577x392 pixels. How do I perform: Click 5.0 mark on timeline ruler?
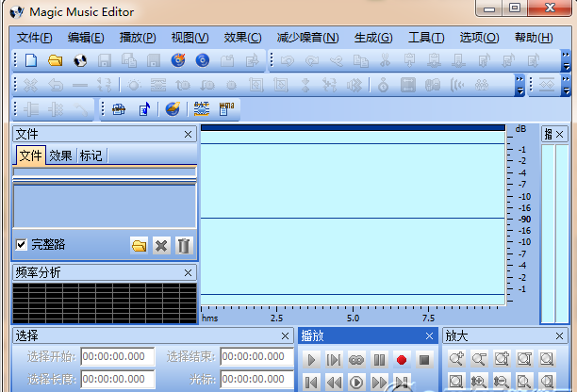pos(353,318)
